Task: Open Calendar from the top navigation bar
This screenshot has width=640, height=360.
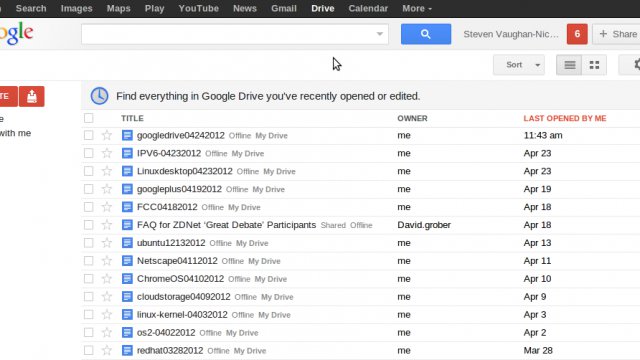Action: tap(368, 8)
